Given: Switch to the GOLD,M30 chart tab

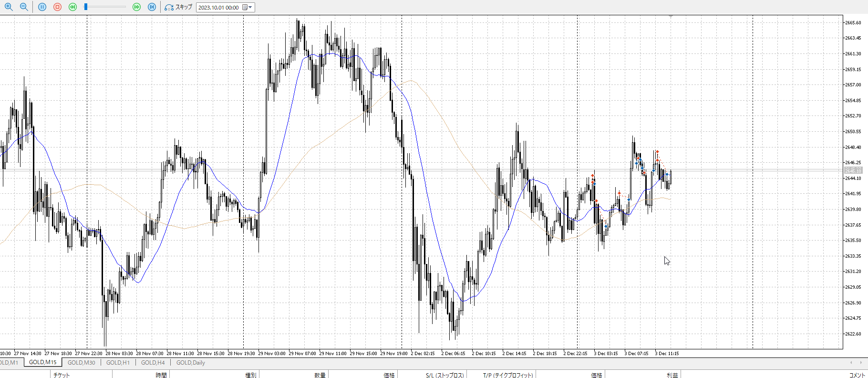Looking at the screenshot, I should pos(81,363).
